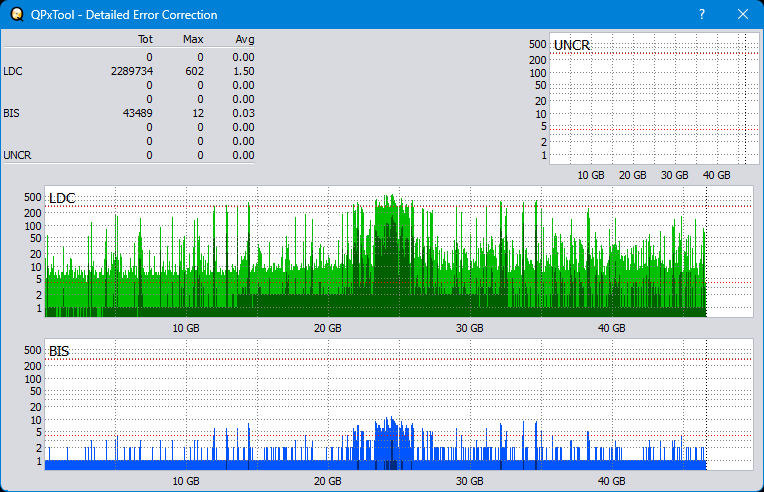Click '40 GB' axis label under BIS chart
Image resolution: width=764 pixels, height=492 pixels.
(x=611, y=481)
